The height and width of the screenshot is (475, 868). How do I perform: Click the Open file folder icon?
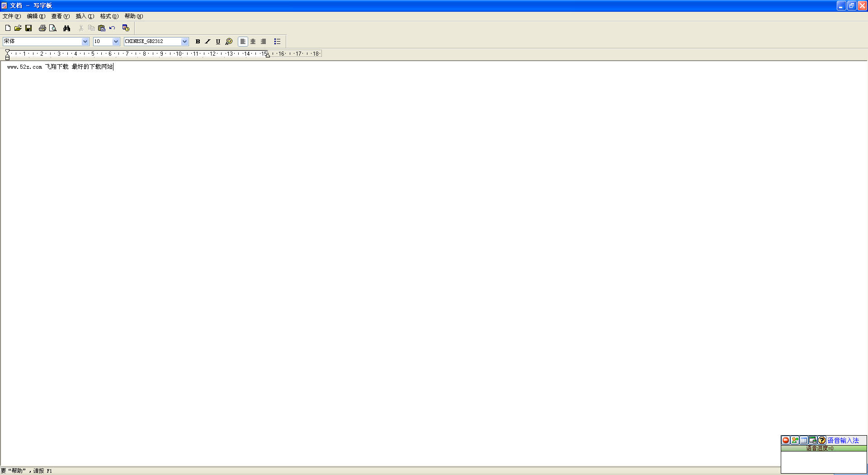coord(18,28)
